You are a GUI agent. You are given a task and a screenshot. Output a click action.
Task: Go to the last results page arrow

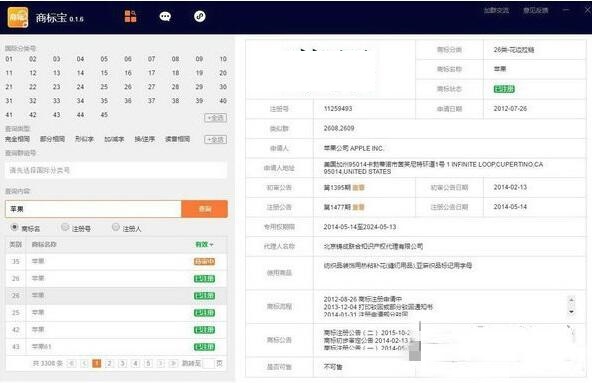coord(173,363)
